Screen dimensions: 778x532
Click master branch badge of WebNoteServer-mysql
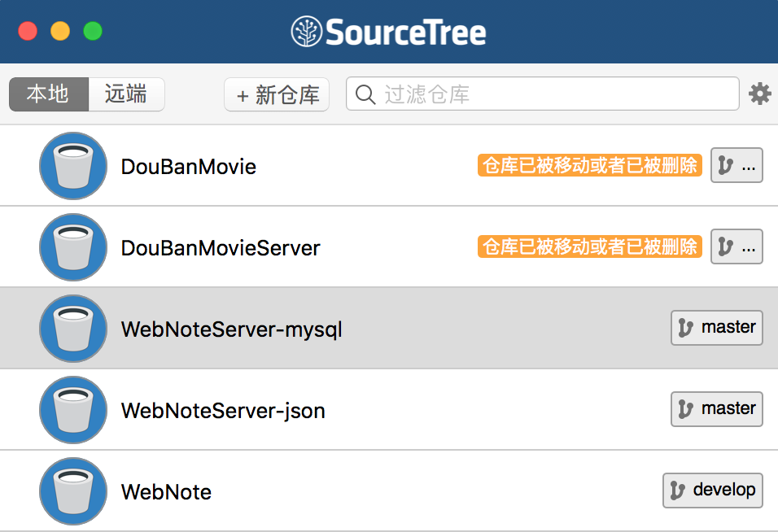tap(716, 328)
